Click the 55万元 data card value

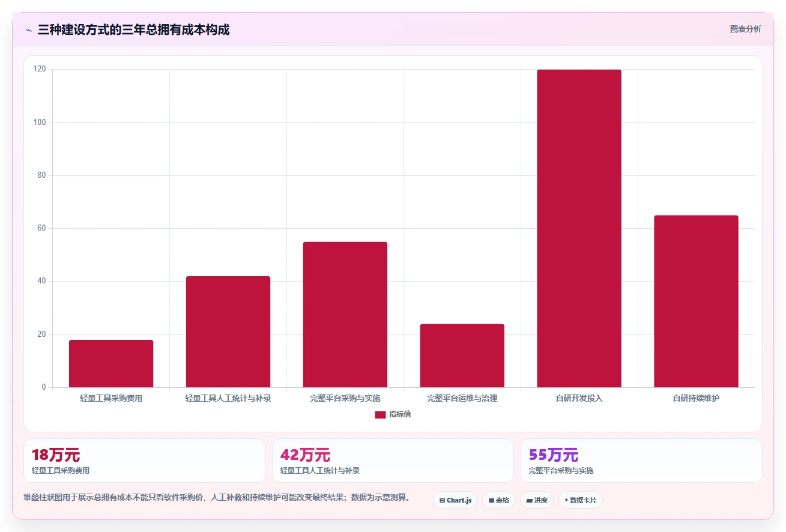tap(553, 455)
